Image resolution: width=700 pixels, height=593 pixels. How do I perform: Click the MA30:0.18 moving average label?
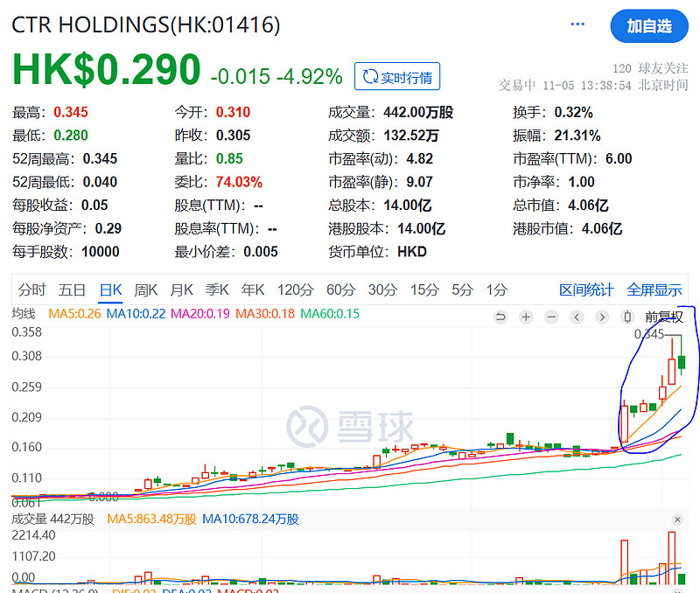point(265,314)
